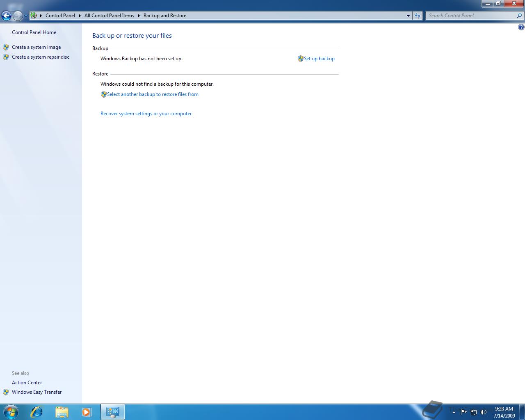
Task: Click shield icon beside Create a system image
Action: coord(6,47)
